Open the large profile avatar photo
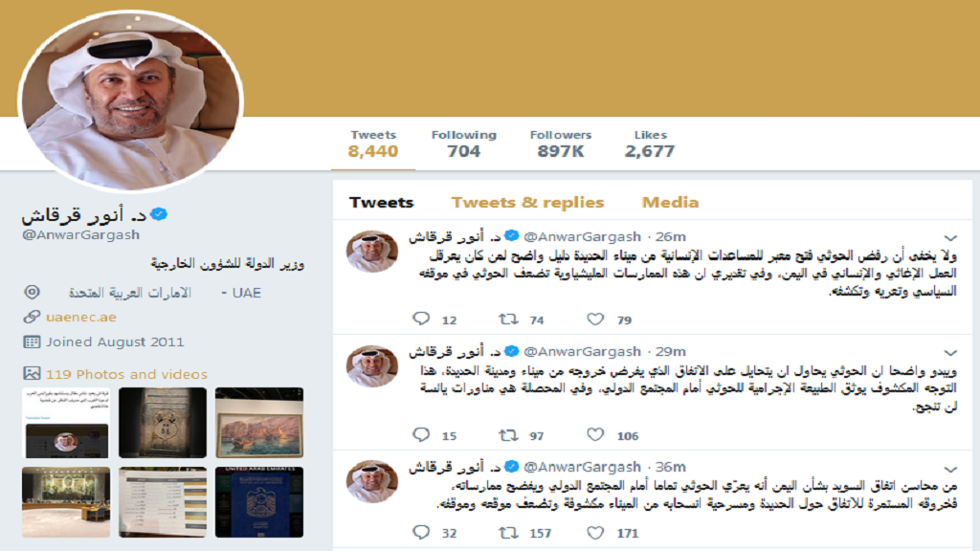980x551 pixels. [130, 101]
